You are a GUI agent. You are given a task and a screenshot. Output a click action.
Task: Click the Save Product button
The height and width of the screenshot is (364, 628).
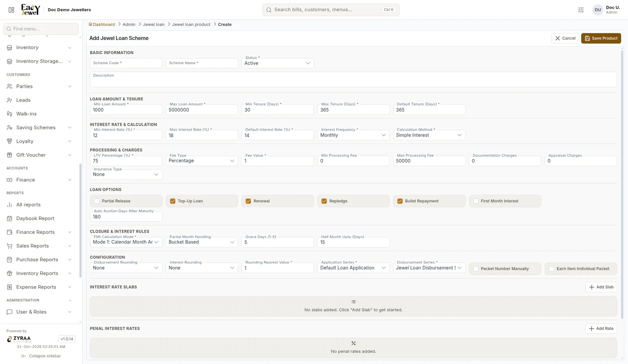[601, 38]
